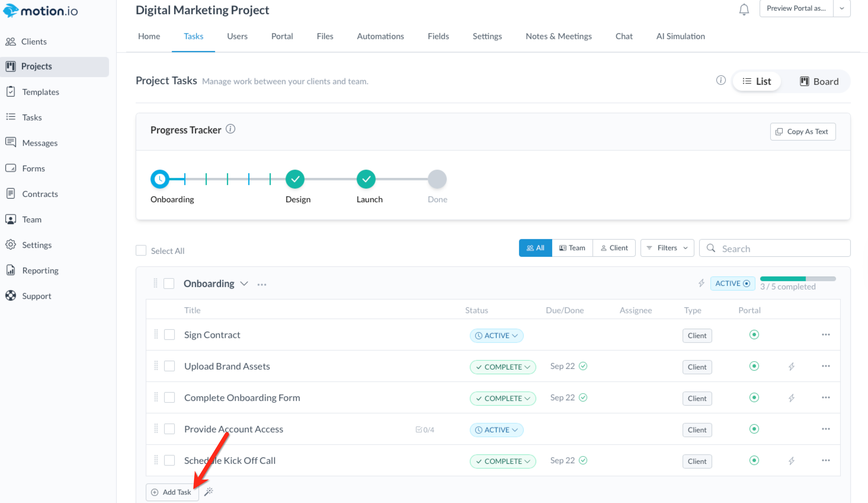Collapse the Onboarding section chevron
Screen dimensions: 868x503
[x=244, y=284]
